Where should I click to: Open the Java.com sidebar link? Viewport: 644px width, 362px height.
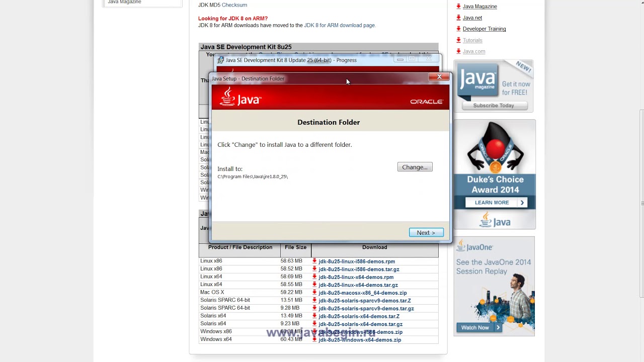[x=474, y=51]
